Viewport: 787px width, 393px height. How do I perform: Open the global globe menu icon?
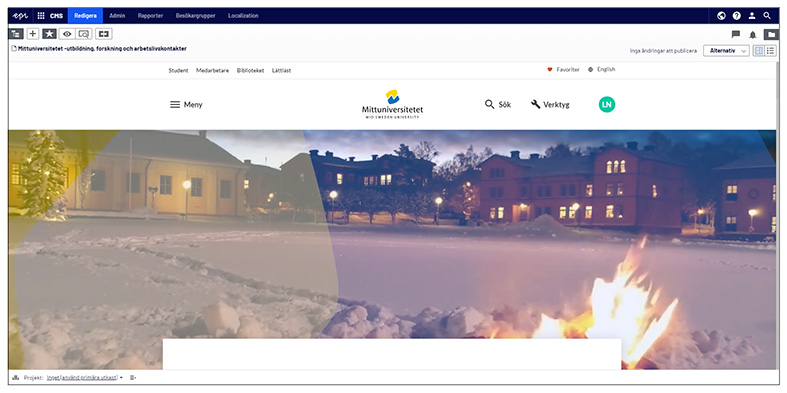coord(721,16)
